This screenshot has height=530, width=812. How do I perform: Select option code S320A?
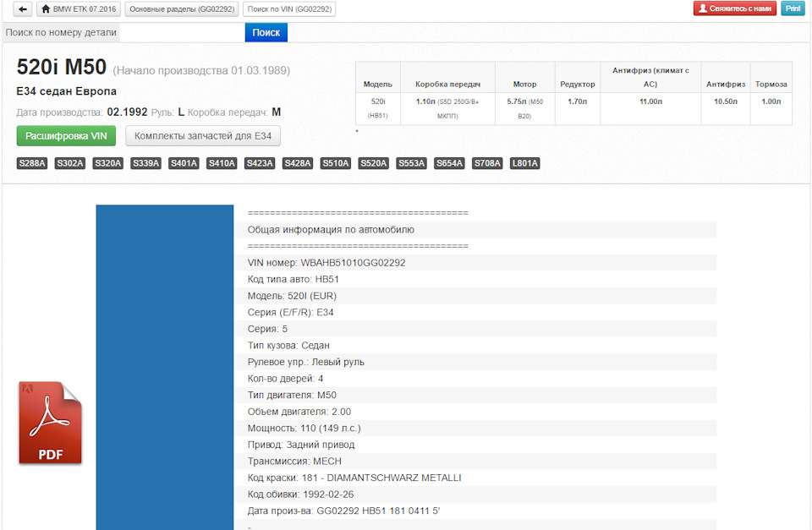(107, 163)
